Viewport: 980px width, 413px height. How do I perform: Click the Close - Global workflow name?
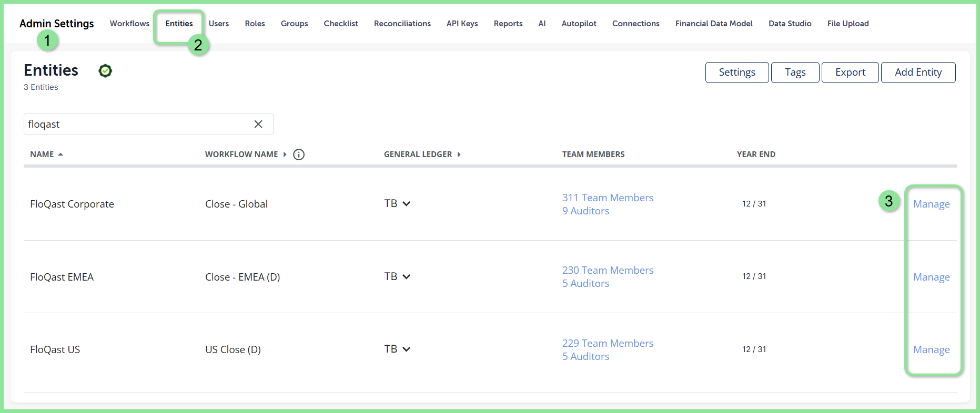236,204
